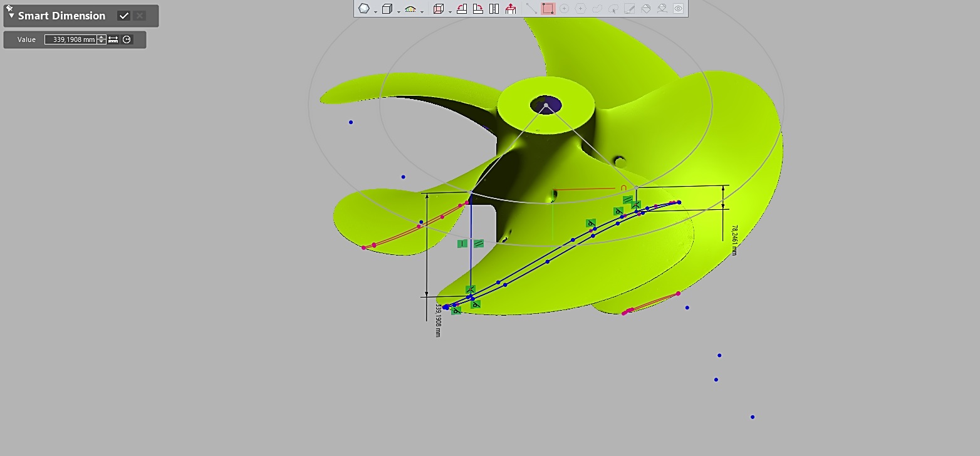The width and height of the screenshot is (980, 456).
Task: Click the rainbow deviation display icon
Action: (x=409, y=9)
